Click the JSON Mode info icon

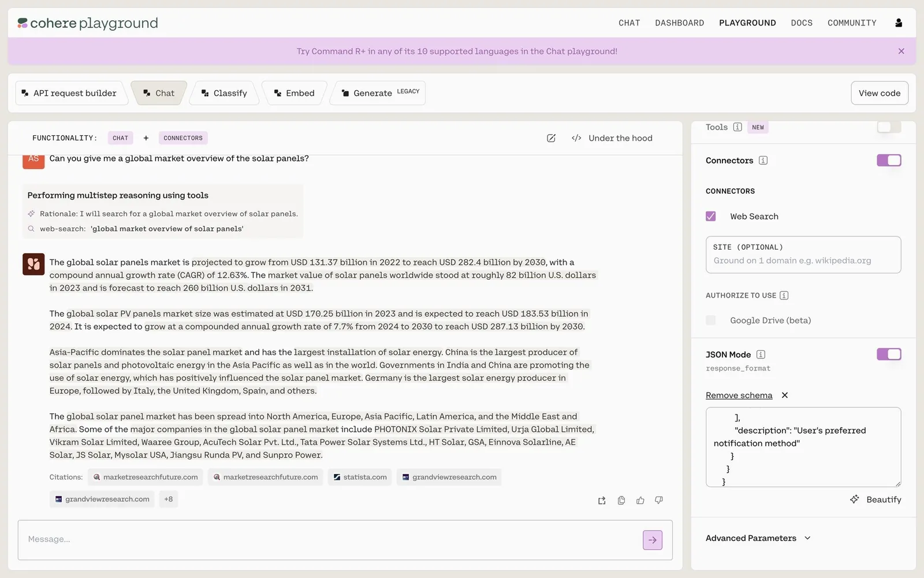tap(761, 354)
